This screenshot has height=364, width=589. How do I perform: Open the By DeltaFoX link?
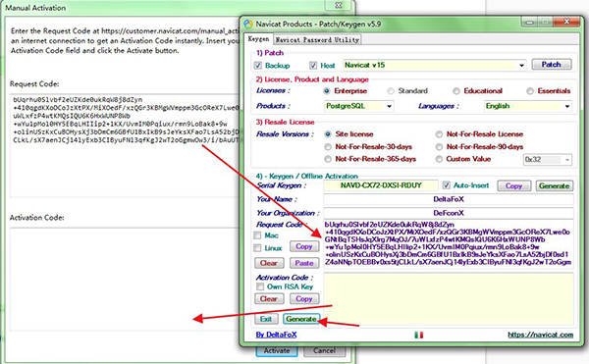(x=277, y=335)
